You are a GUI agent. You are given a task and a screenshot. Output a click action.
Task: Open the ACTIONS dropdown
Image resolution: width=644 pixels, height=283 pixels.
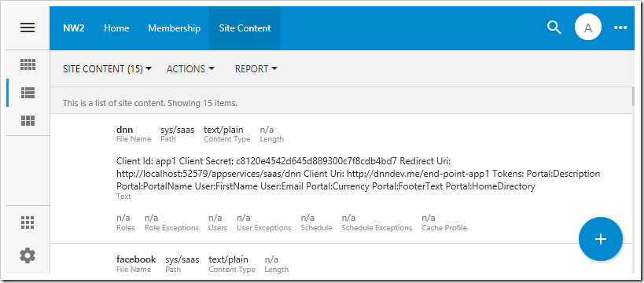tap(190, 69)
